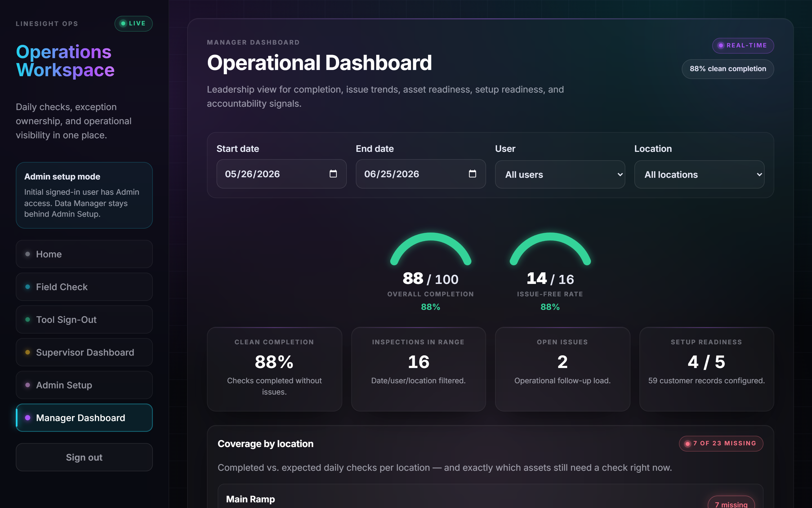Viewport: 812px width, 508px height.
Task: Open the End date calendar picker icon
Action: click(472, 174)
